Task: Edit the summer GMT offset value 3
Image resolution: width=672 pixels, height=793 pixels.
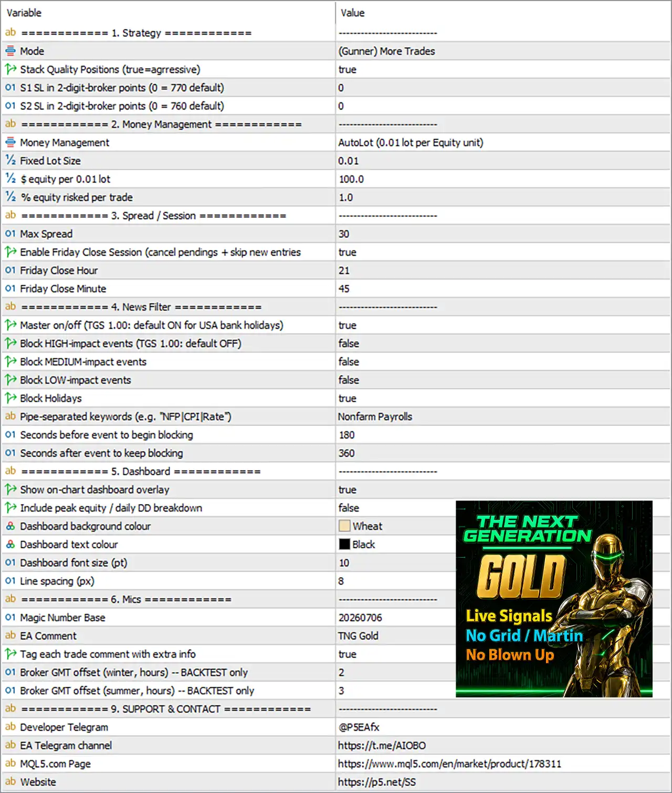Action: [341, 691]
